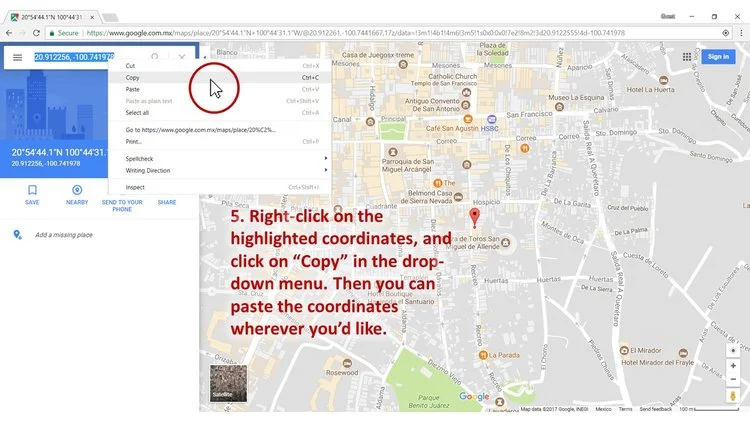This screenshot has height=422, width=750.
Task: Choose Inspect in the context menu
Action: 221,187
